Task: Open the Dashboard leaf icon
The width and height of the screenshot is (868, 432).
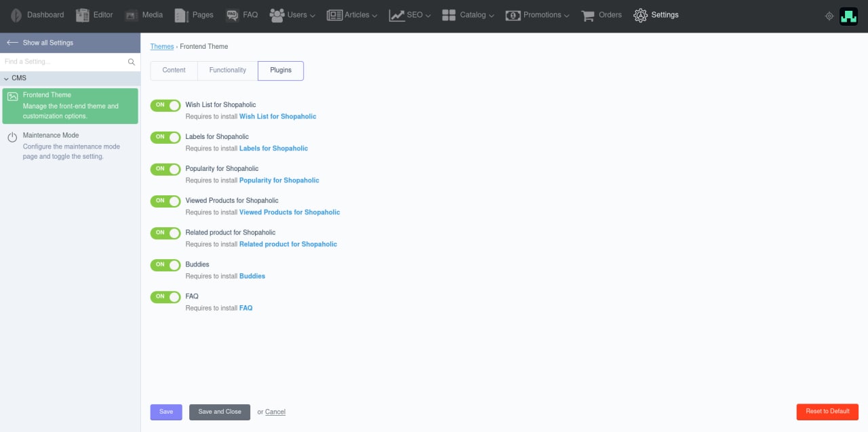Action: (16, 15)
